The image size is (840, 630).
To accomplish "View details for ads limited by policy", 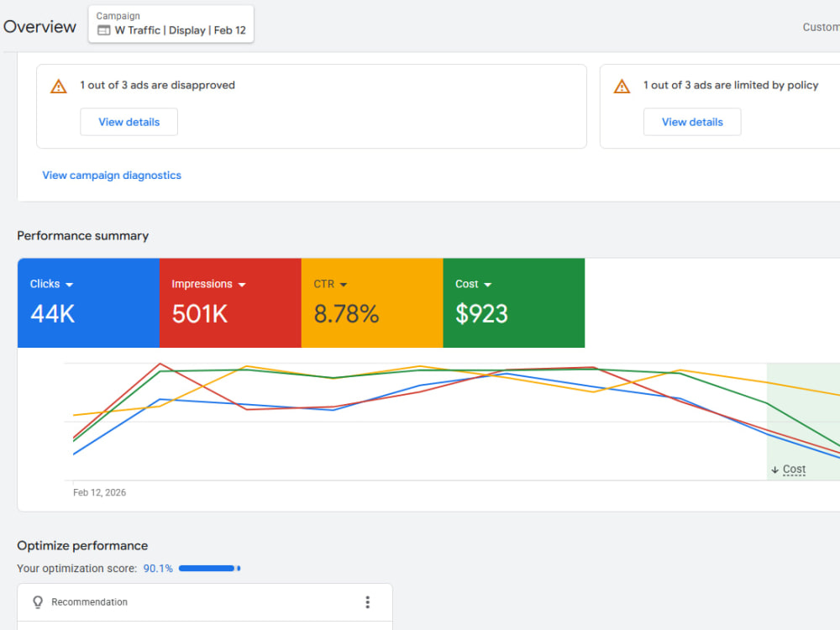I will (692, 122).
